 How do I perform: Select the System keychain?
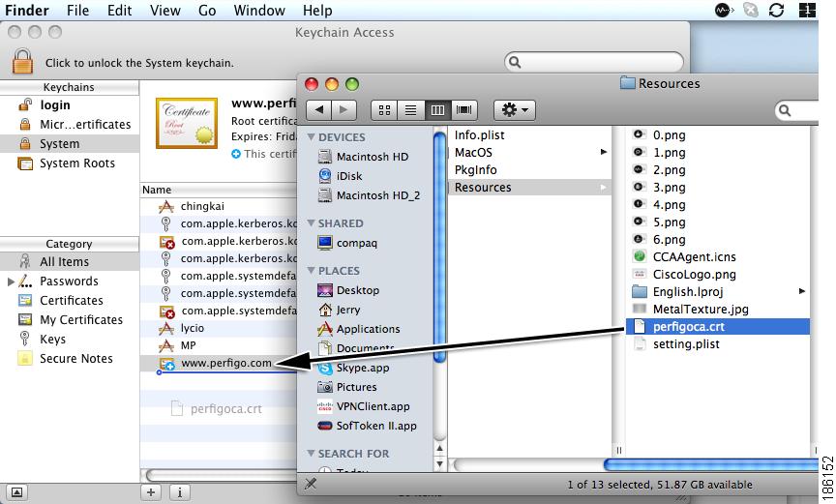(x=70, y=144)
